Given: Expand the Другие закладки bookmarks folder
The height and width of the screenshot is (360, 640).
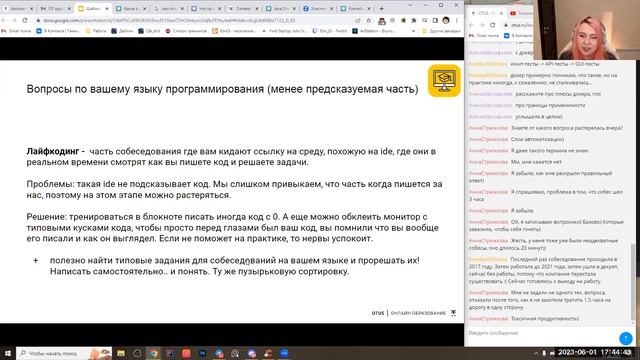Looking at the screenshot, I should click(442, 31).
